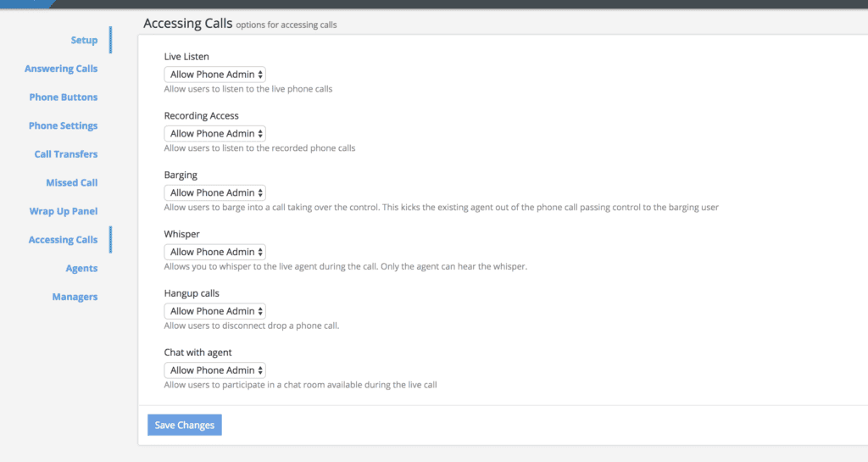The image size is (868, 462).
Task: Go to the Managers section
Action: [75, 298]
